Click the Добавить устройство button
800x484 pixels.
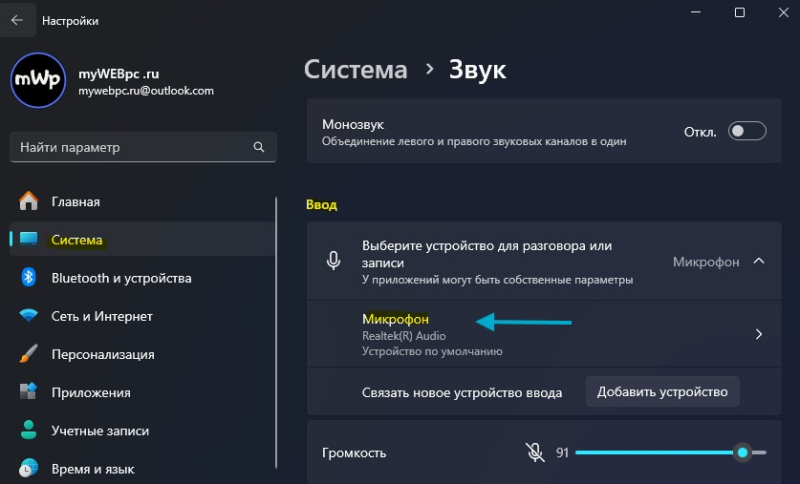tap(662, 392)
